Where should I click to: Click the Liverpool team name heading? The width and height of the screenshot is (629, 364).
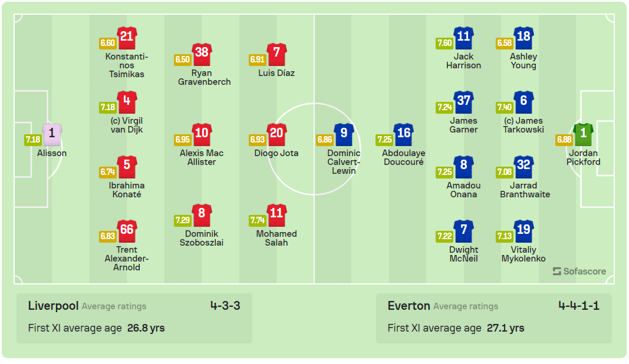[54, 306]
